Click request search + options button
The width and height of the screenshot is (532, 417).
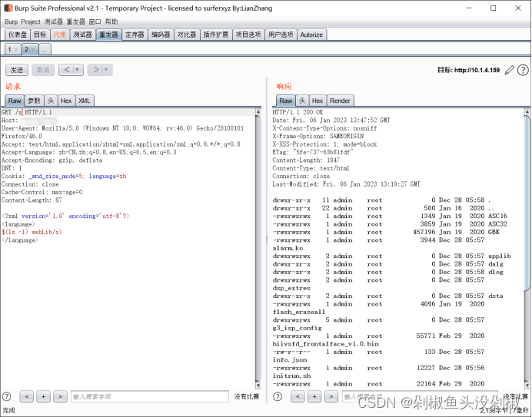[43, 397]
